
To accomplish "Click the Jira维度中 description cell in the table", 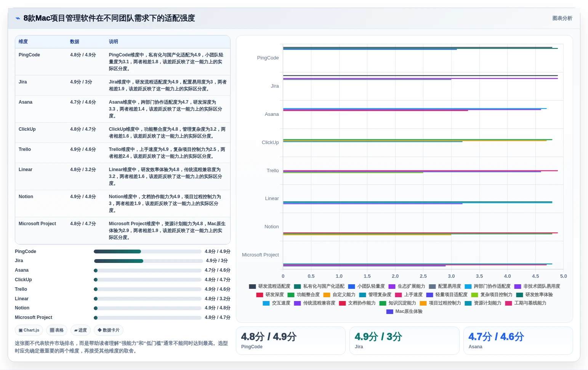I will point(168,85).
